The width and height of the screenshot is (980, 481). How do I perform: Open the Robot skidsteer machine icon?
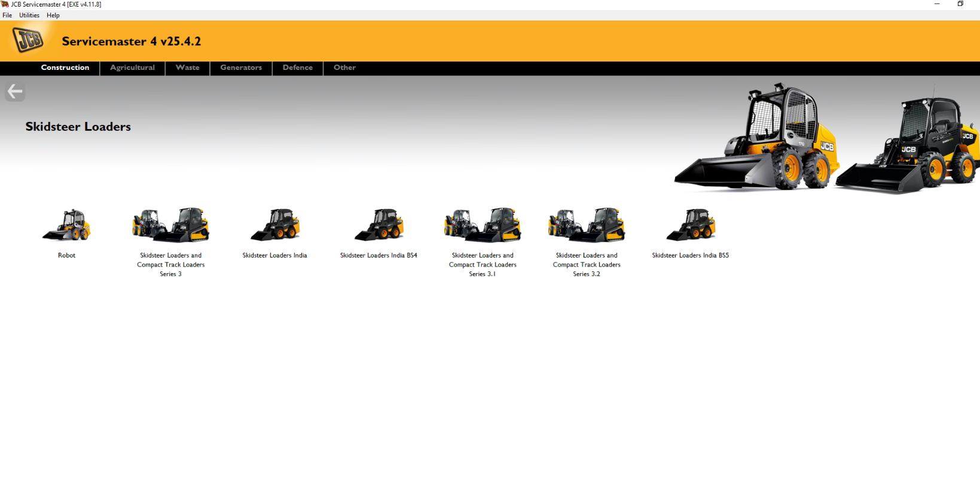coord(66,225)
